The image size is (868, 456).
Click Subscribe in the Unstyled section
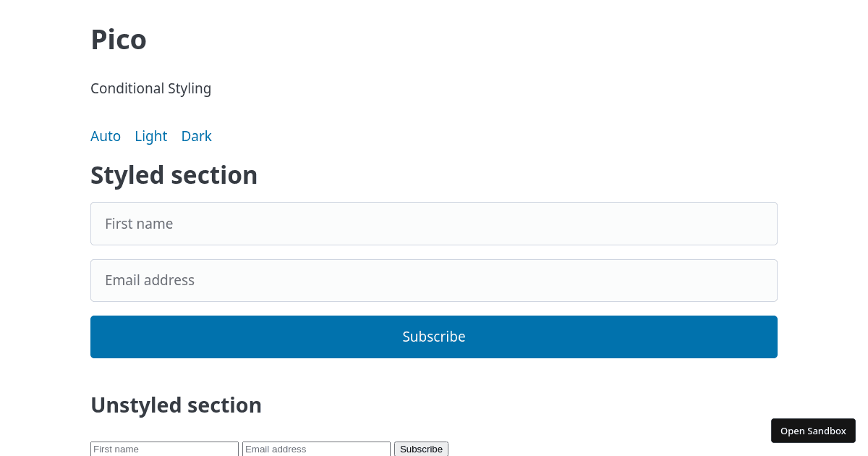tap(421, 449)
